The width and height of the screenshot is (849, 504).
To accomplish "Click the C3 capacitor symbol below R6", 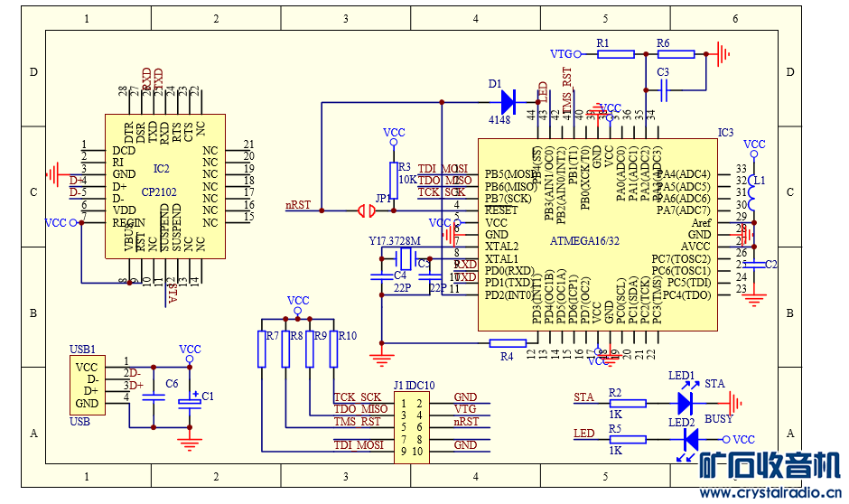I will [664, 89].
